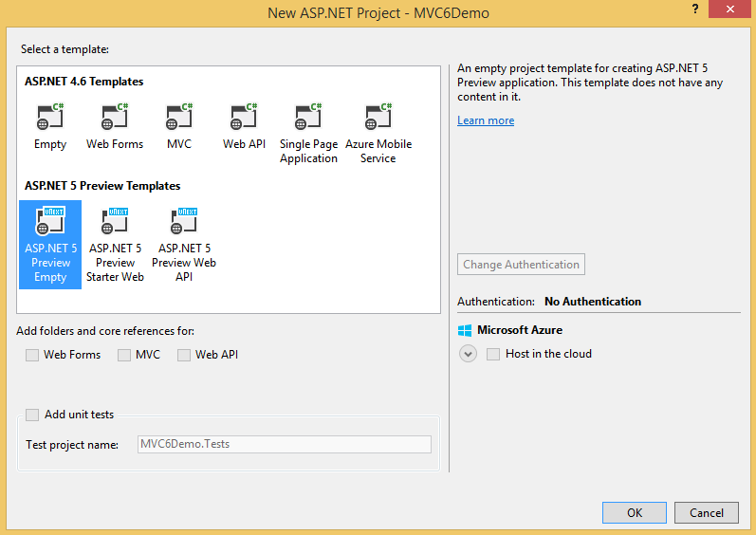Click the Microsoft Azure Windows logo icon

(x=465, y=330)
